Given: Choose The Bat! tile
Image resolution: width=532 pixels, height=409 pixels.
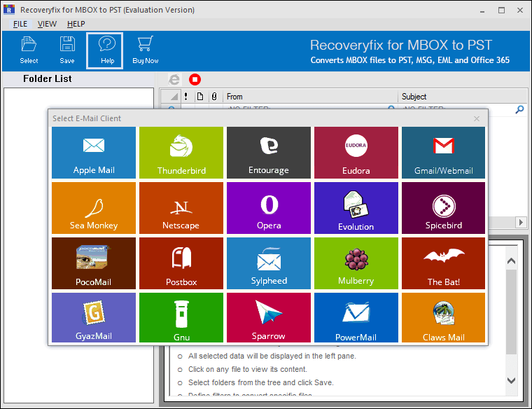Looking at the screenshot, I should pos(443,263).
